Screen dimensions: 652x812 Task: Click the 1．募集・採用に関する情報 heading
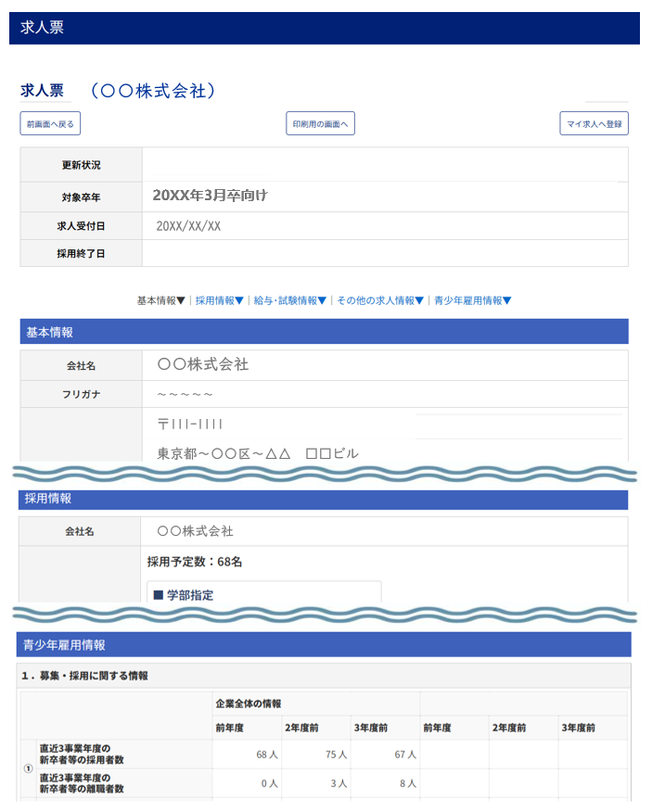point(84,677)
